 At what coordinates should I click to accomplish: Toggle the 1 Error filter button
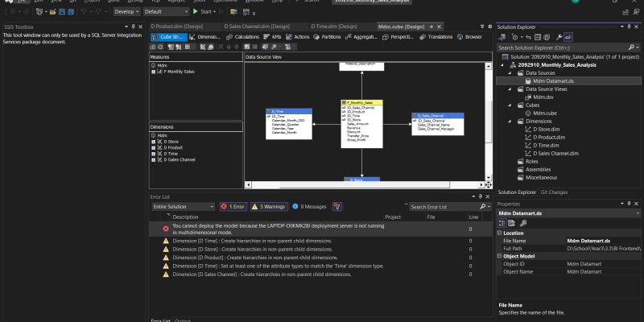tap(233, 207)
